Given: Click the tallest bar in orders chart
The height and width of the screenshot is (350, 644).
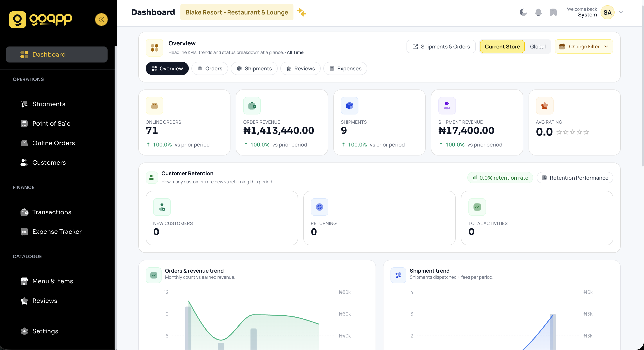Looking at the screenshot, I should coord(188,328).
